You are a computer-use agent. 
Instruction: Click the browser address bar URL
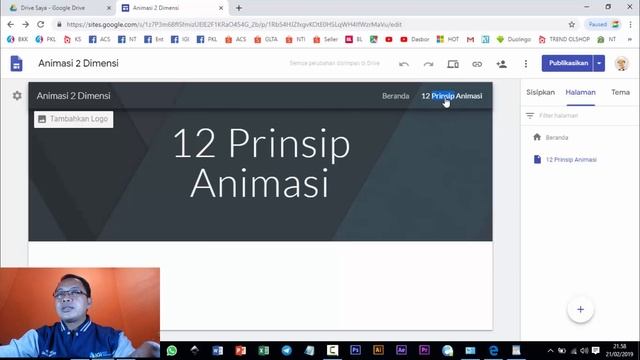pyautogui.click(x=234, y=24)
